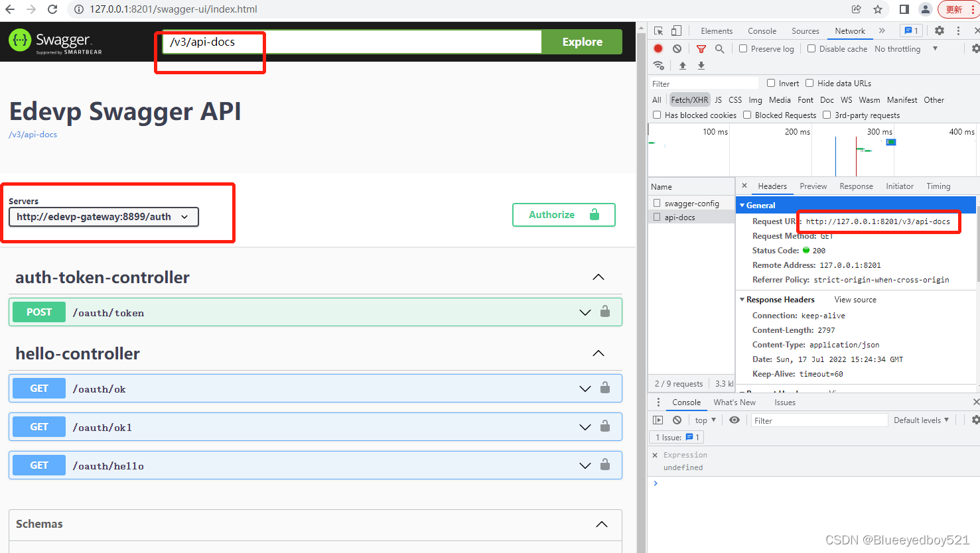
Task: Clear the network requests list
Action: pyautogui.click(x=676, y=48)
